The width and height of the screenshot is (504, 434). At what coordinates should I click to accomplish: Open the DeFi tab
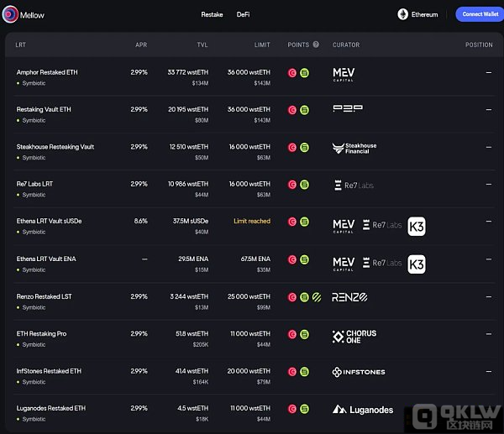(x=243, y=14)
